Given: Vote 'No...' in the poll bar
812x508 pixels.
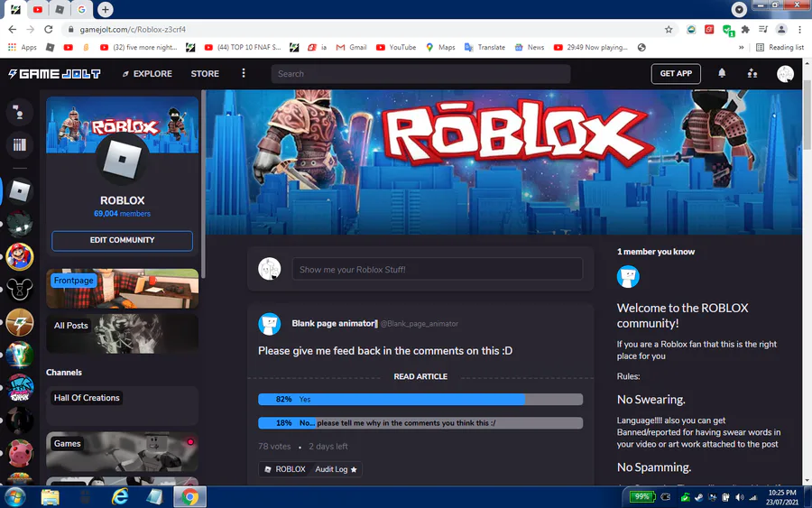Looking at the screenshot, I should [420, 423].
